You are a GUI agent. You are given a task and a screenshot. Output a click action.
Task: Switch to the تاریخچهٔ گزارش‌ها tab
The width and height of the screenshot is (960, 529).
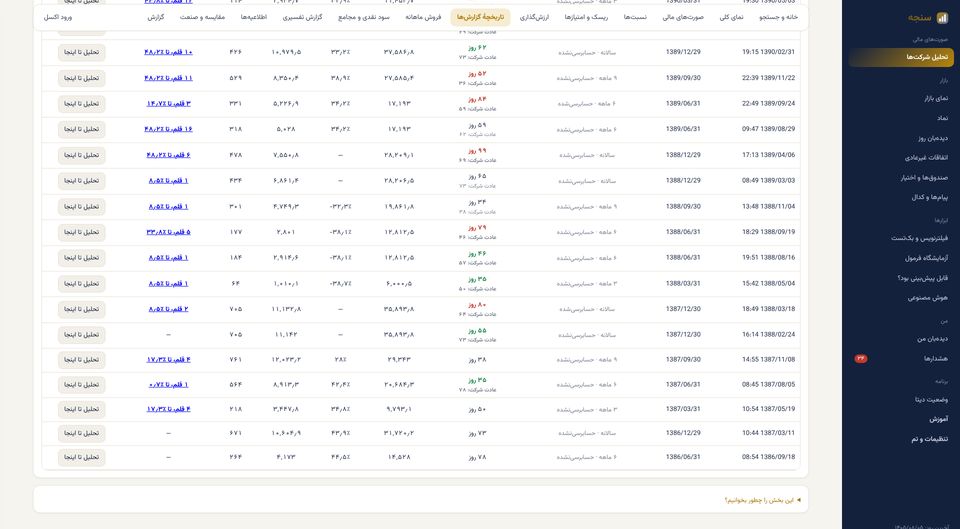480,17
